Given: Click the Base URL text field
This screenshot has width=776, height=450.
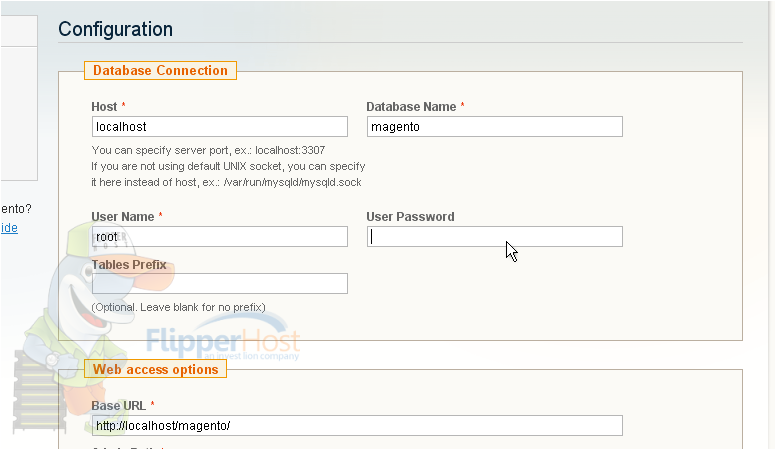Looking at the screenshot, I should [x=357, y=426].
